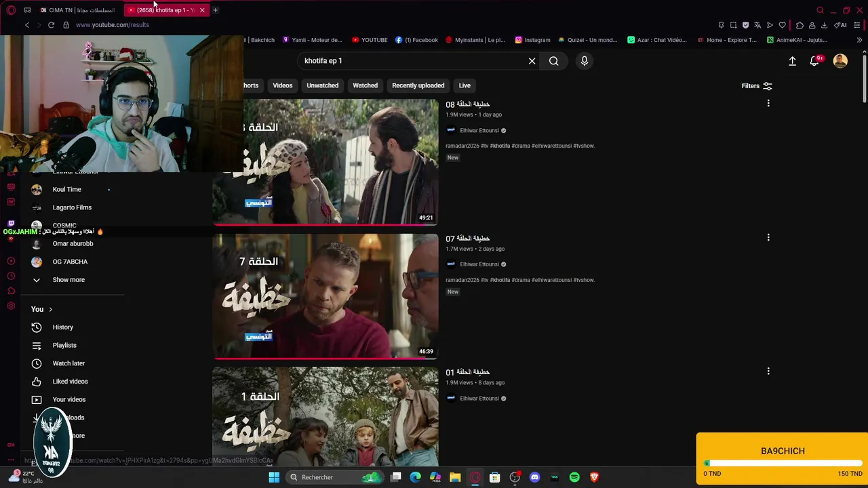Open YouTube History
The height and width of the screenshot is (488, 868).
point(62,327)
